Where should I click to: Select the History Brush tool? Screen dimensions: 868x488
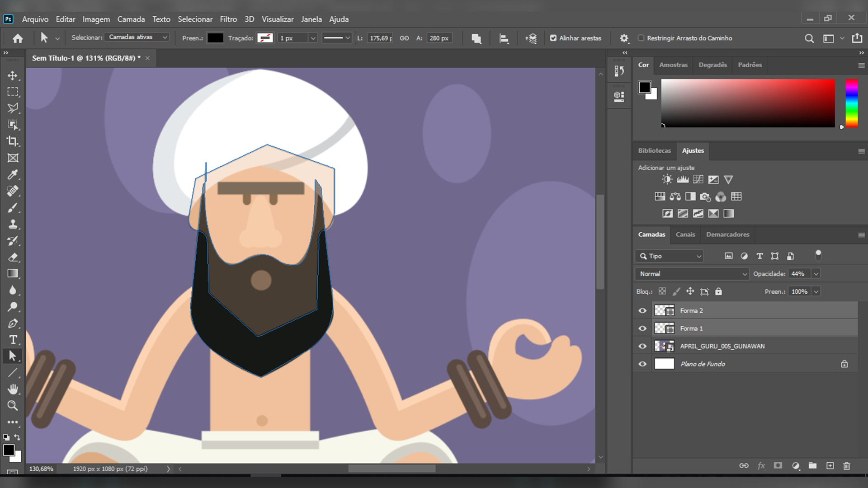point(13,241)
